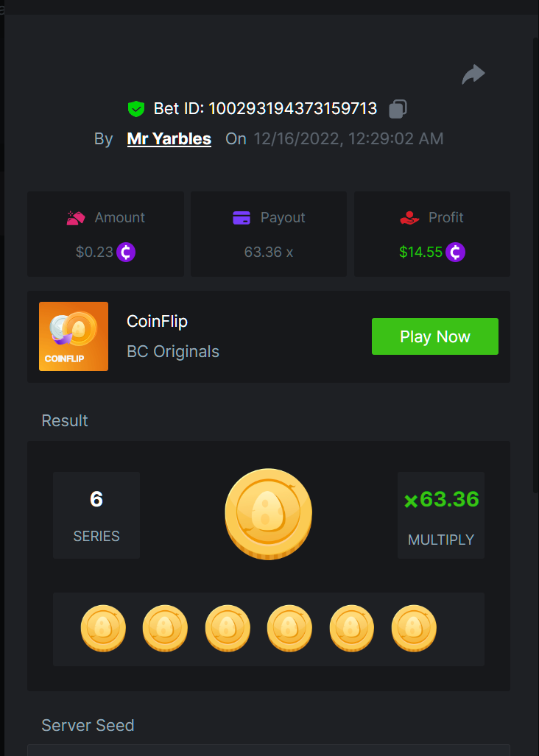
Task: Click the green verified shield icon
Action: tap(136, 109)
